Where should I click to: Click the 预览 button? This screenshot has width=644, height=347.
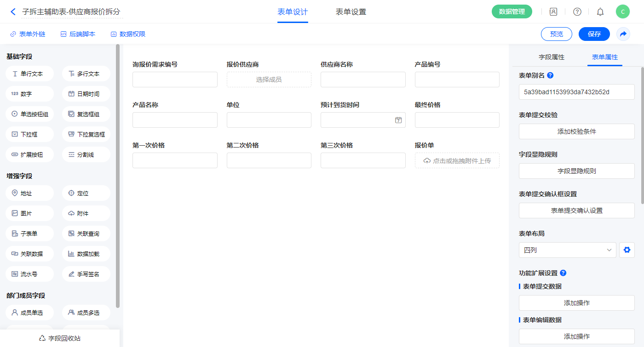(x=556, y=34)
